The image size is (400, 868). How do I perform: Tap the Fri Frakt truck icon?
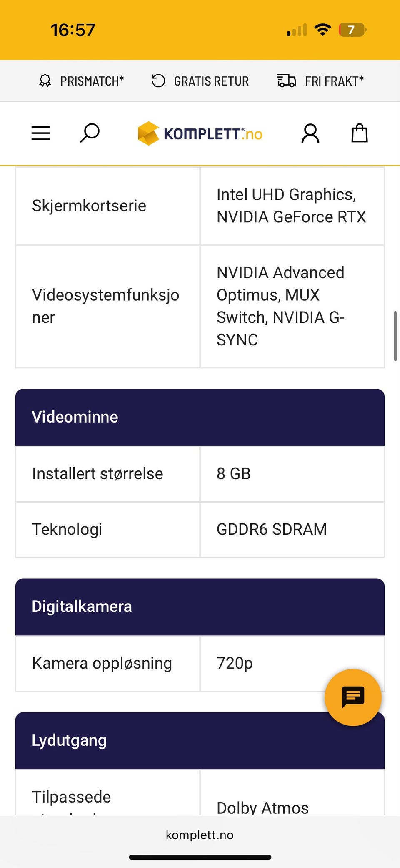click(287, 81)
